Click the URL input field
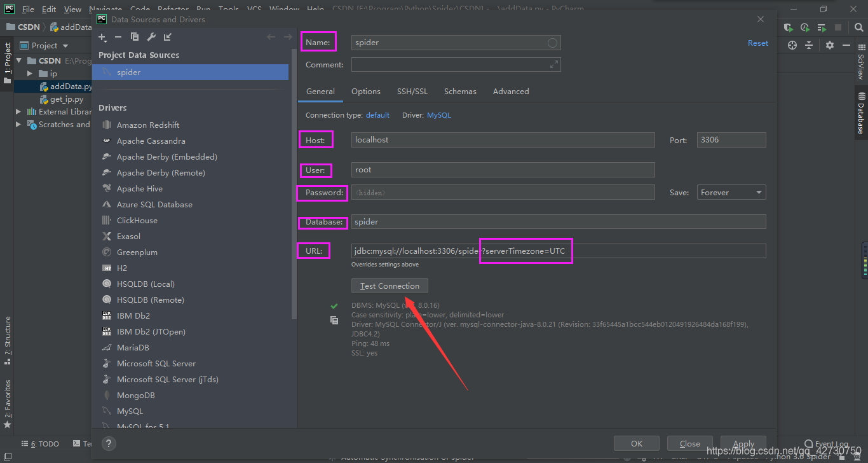Image resolution: width=868 pixels, height=463 pixels. (559, 251)
